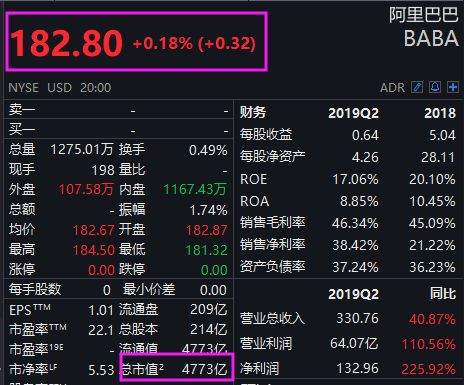Click the 182.80 current price
The height and width of the screenshot is (385, 464).
click(67, 43)
